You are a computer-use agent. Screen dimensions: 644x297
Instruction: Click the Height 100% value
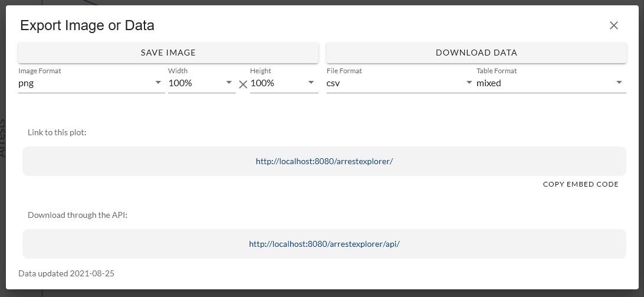263,83
